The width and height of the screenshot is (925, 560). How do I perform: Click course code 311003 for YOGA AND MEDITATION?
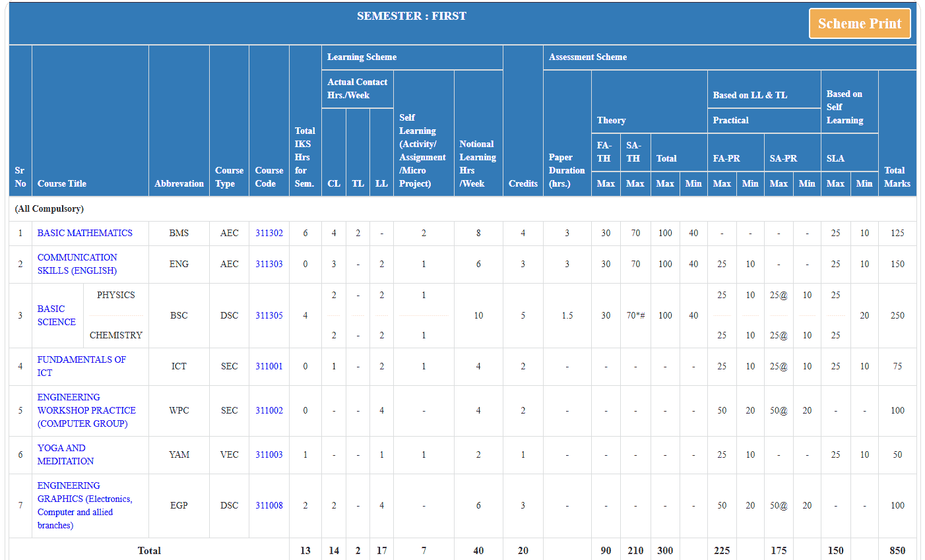(269, 454)
